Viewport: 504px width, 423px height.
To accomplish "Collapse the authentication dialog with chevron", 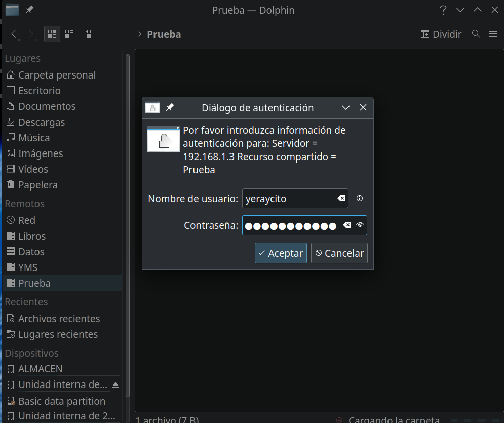I will (346, 108).
